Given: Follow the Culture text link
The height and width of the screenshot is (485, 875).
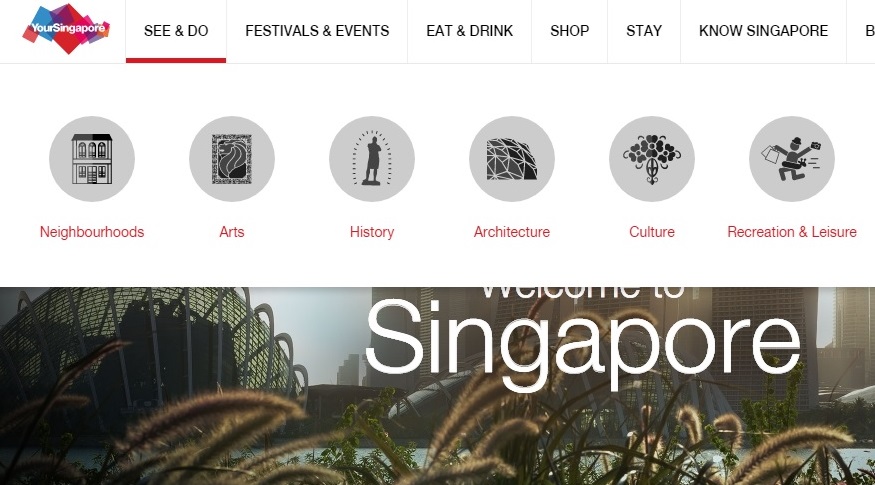Looking at the screenshot, I should [652, 232].
